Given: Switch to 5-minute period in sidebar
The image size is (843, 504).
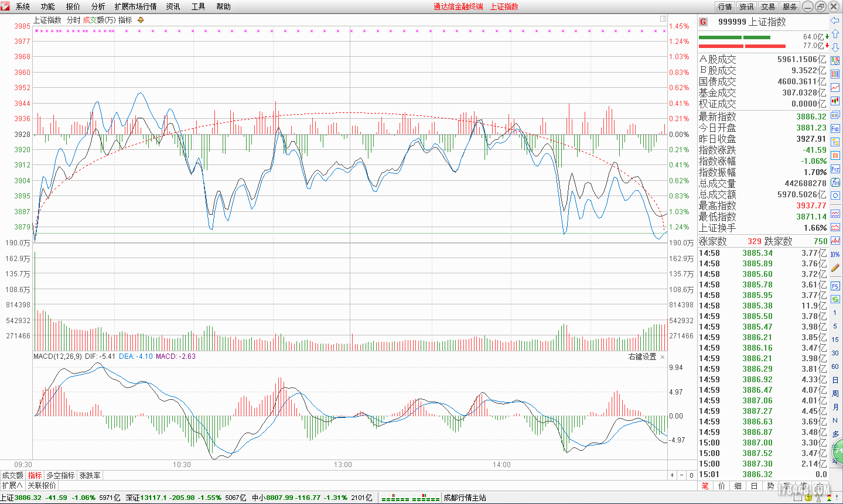Looking at the screenshot, I should click(835, 326).
